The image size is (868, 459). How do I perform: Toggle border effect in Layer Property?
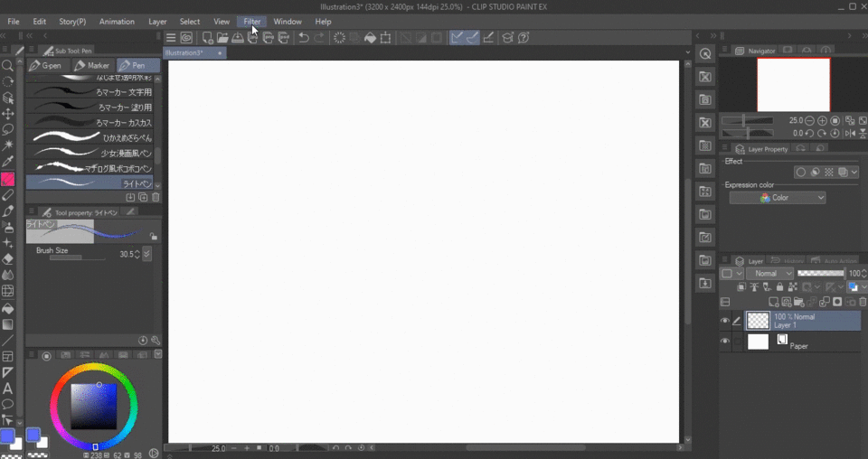(800, 173)
